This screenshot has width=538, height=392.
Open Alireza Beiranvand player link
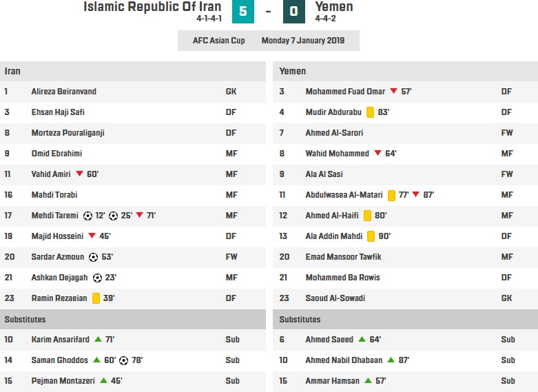pyautogui.click(x=64, y=92)
